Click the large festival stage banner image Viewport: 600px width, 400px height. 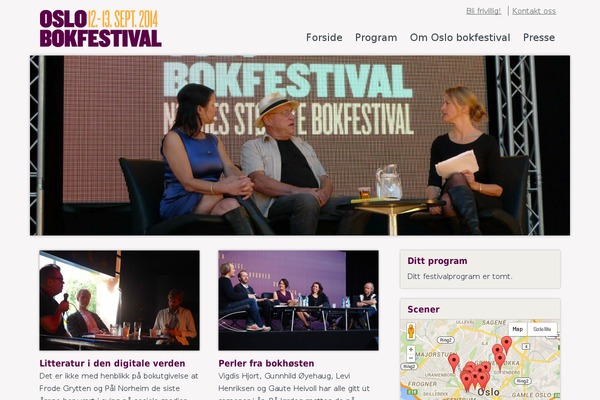300,145
